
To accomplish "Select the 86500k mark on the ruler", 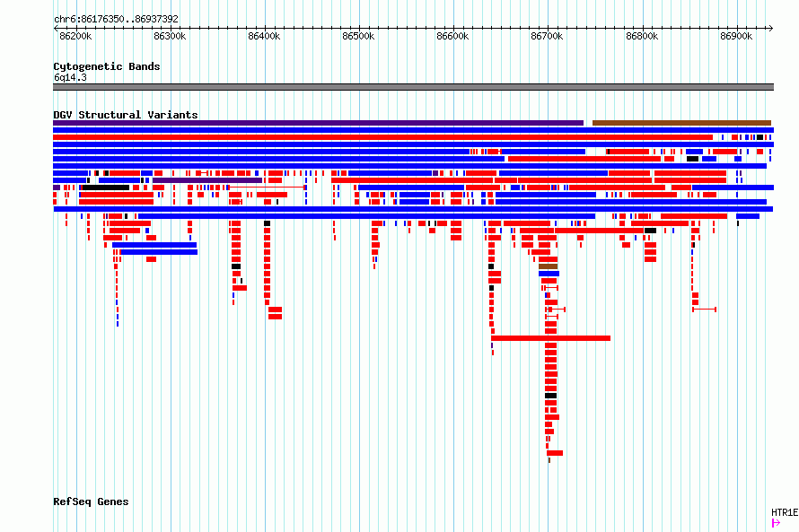I will point(358,36).
